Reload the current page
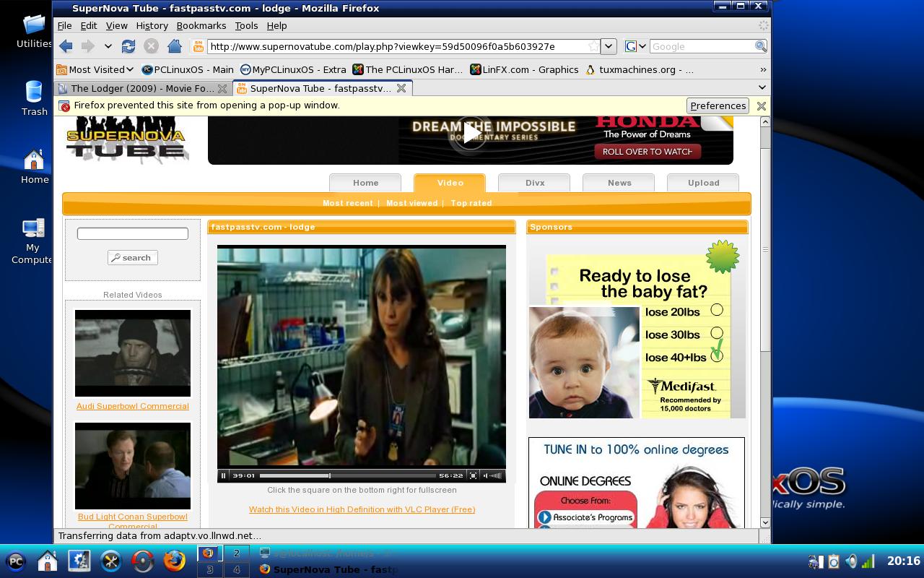This screenshot has width=924, height=578. pyautogui.click(x=128, y=46)
